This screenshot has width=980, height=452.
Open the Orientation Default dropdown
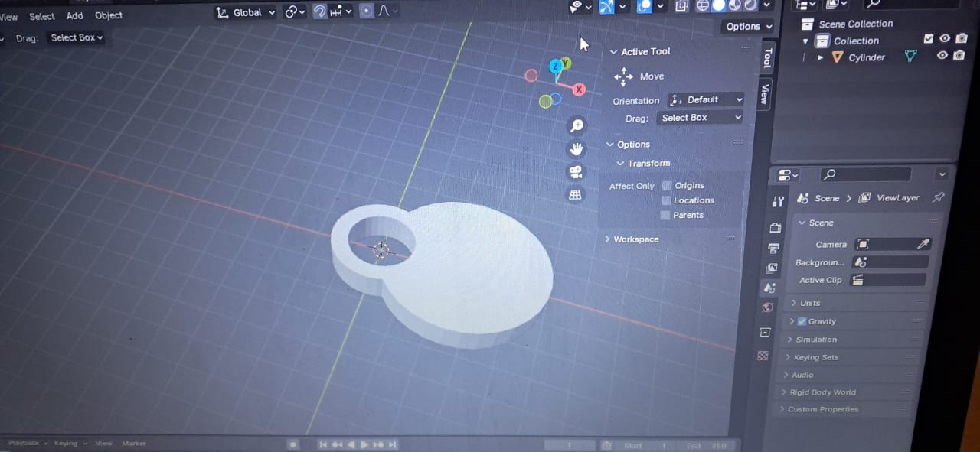click(705, 99)
